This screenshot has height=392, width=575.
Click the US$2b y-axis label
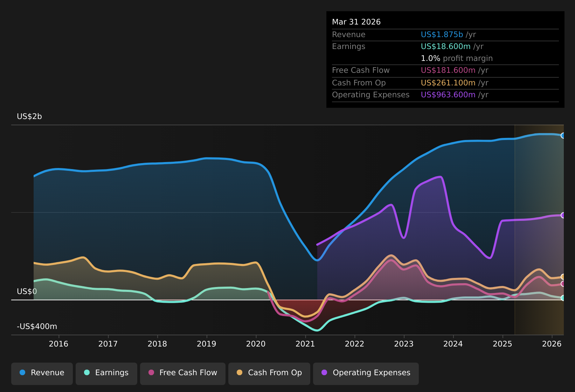(29, 117)
